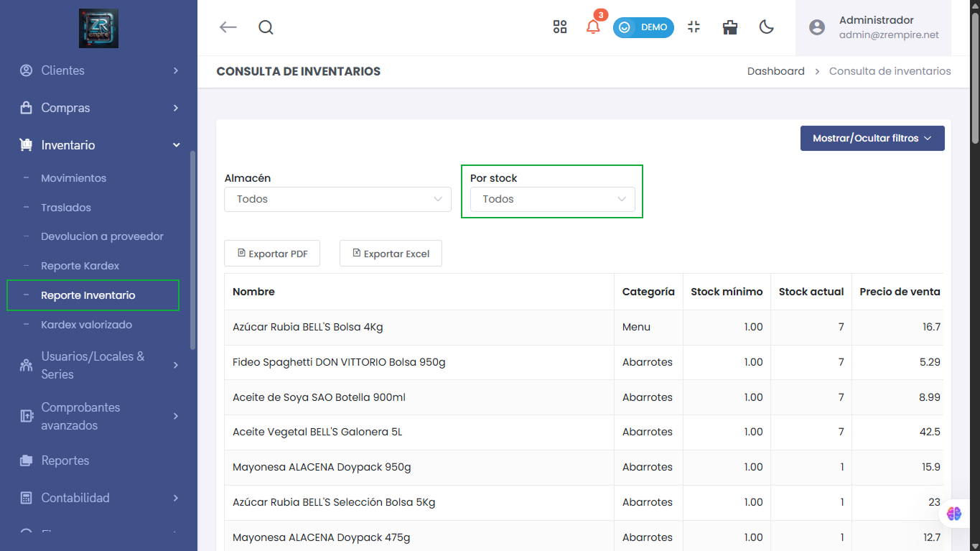Screen dimensions: 980x551
Task: Select Kardex valorizado menu item
Action: tap(87, 325)
